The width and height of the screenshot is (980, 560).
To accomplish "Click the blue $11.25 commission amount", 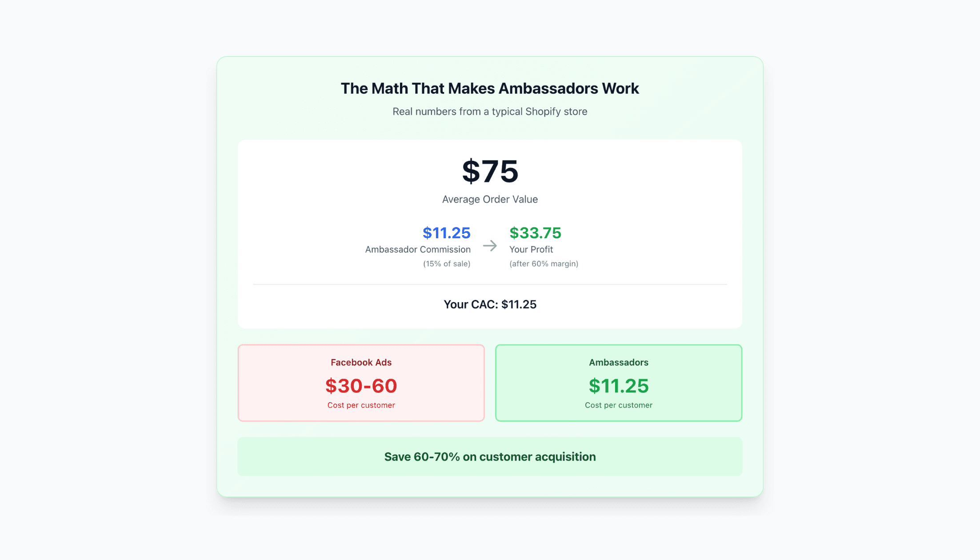I will pos(446,233).
